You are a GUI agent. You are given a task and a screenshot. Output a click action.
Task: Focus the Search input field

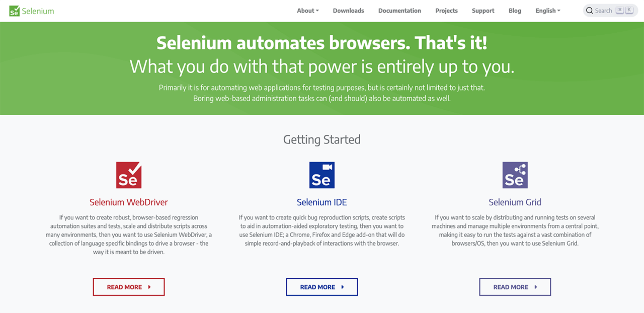(604, 11)
